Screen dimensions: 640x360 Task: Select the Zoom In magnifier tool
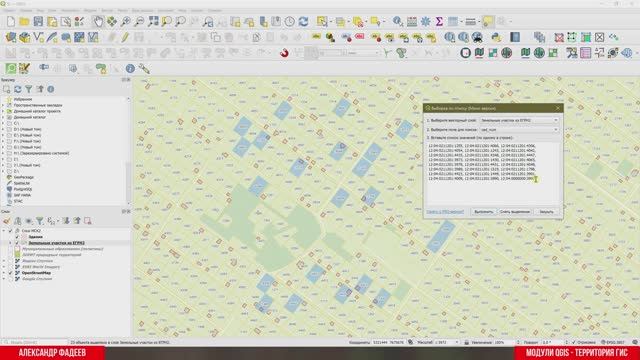pos(126,22)
